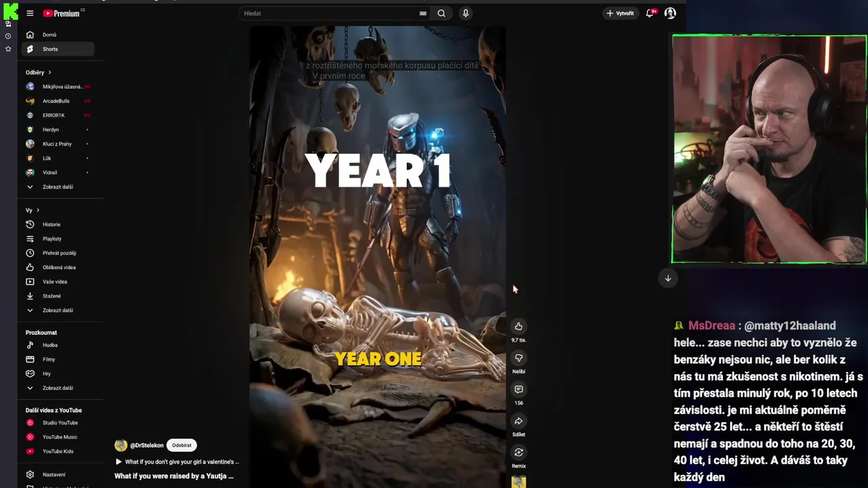The image size is (868, 488).
Task: Click the clock icon in left rail
Action: click(x=8, y=36)
